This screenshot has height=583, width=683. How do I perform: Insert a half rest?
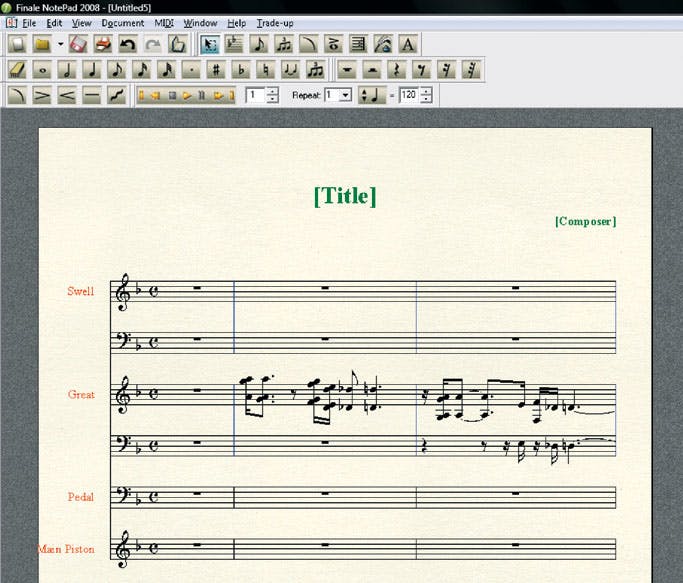(372, 70)
